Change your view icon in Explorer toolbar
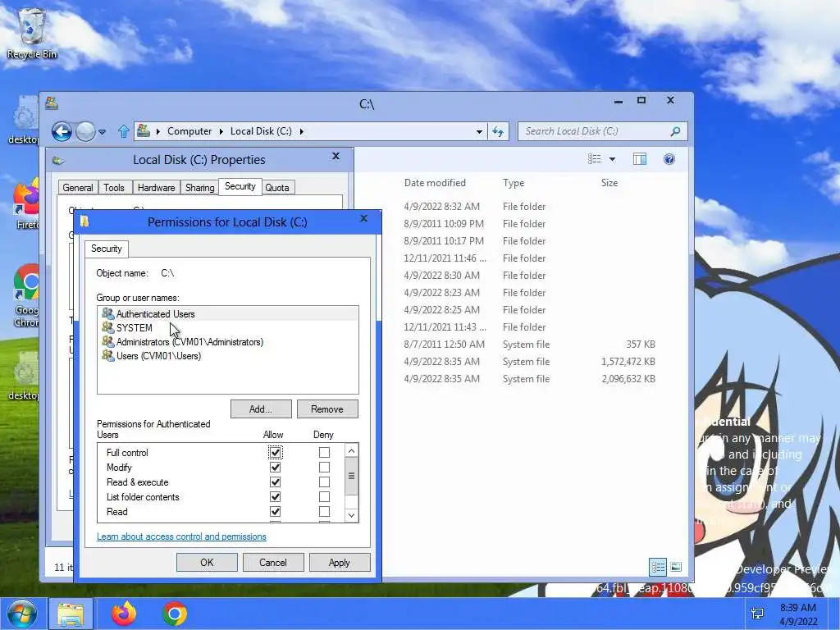The image size is (840, 630). (594, 159)
